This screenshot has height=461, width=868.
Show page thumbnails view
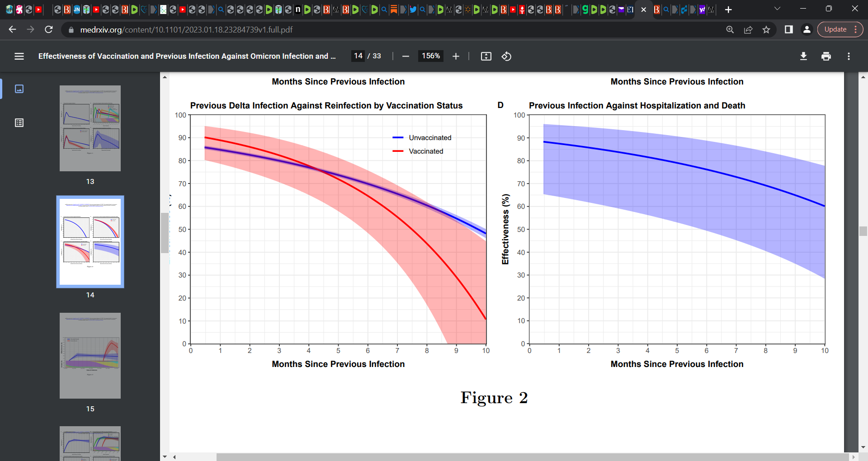(19, 89)
